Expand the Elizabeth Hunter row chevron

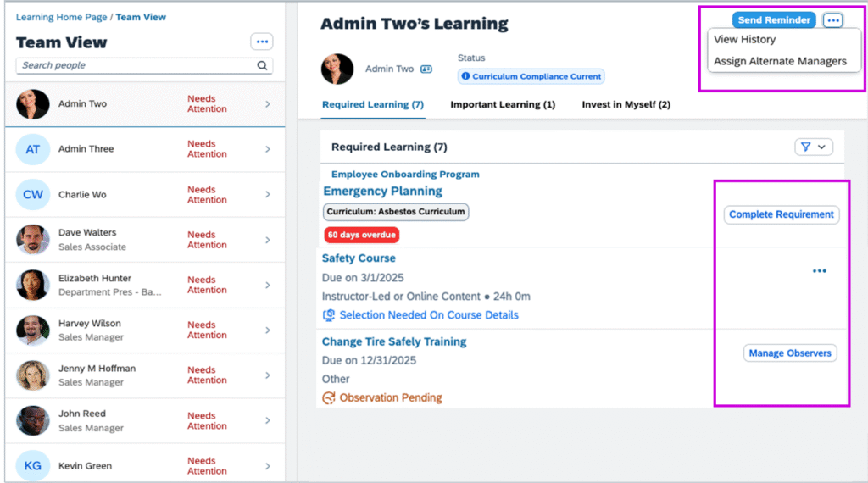tap(267, 285)
